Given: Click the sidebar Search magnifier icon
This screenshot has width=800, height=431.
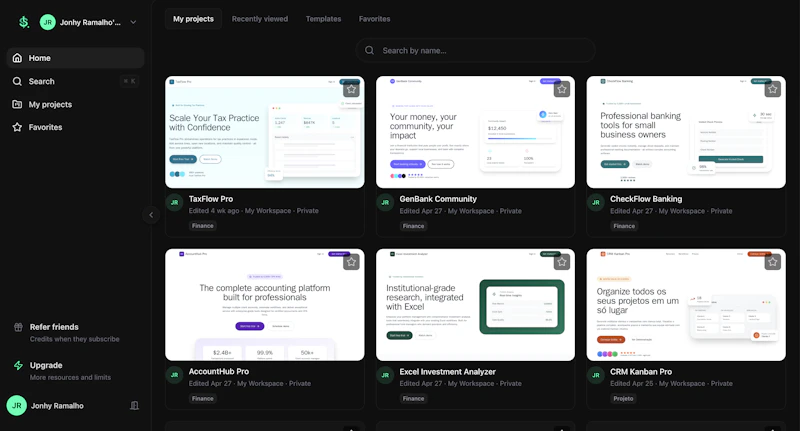Looking at the screenshot, I should pos(17,81).
